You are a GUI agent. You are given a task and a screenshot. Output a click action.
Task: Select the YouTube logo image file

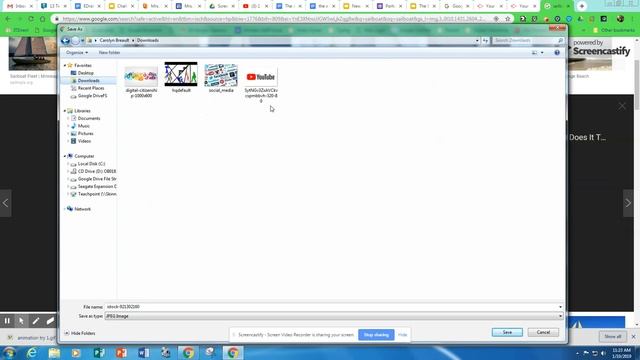261,84
